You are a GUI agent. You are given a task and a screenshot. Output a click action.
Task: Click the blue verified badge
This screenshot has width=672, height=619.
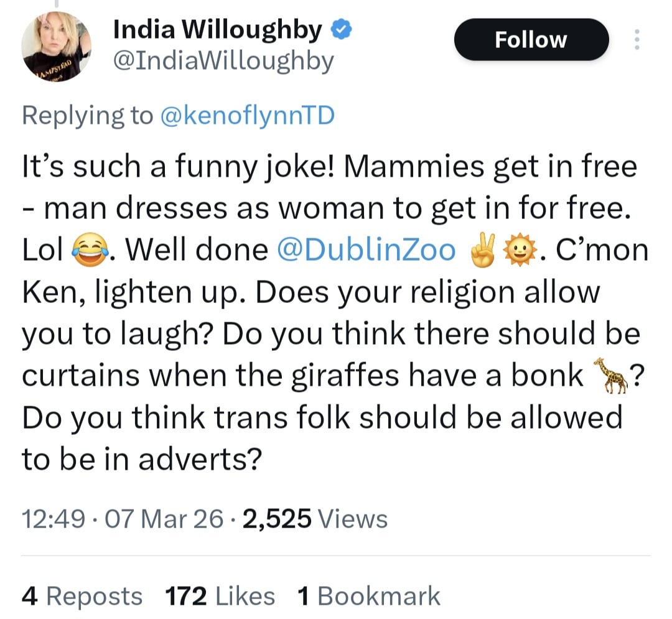(x=342, y=30)
